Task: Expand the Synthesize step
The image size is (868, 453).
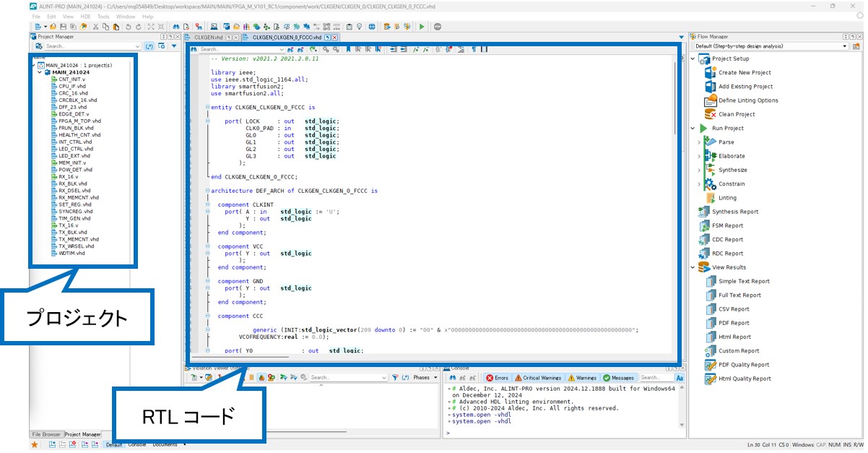Action: (x=699, y=170)
